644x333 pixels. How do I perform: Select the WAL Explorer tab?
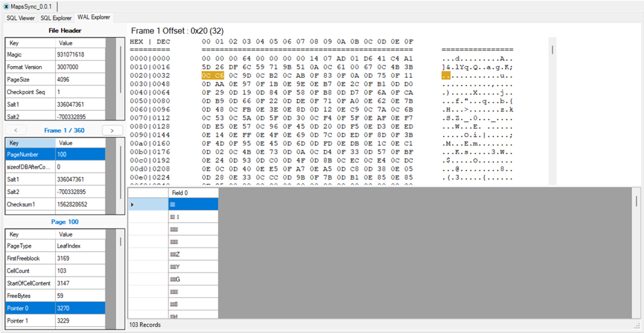pyautogui.click(x=94, y=17)
